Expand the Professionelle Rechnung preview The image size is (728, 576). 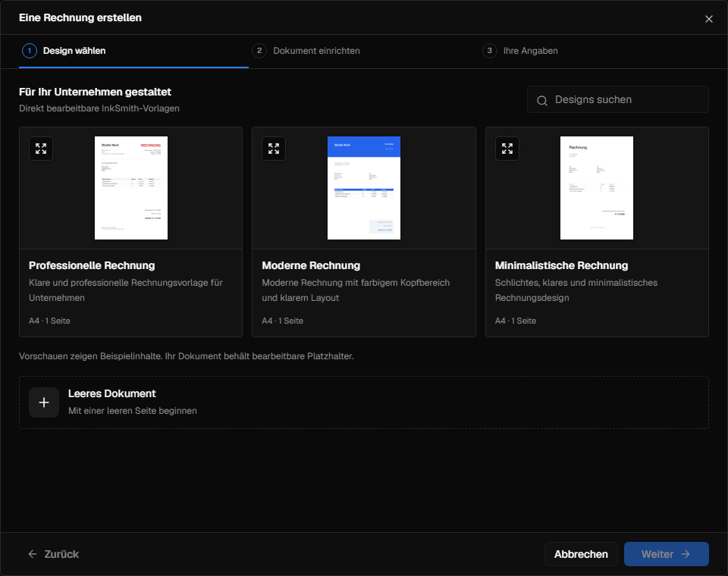(x=41, y=149)
